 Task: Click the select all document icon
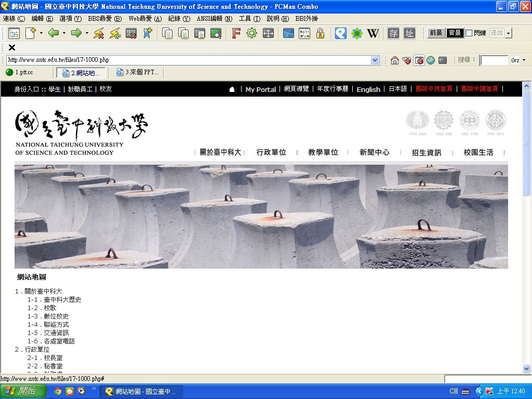[x=199, y=33]
